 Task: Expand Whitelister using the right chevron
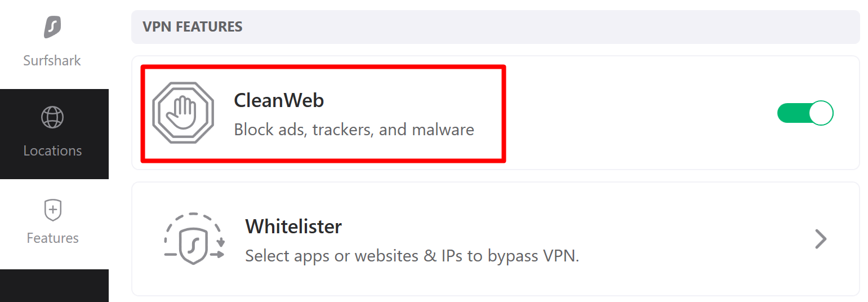[821, 239]
